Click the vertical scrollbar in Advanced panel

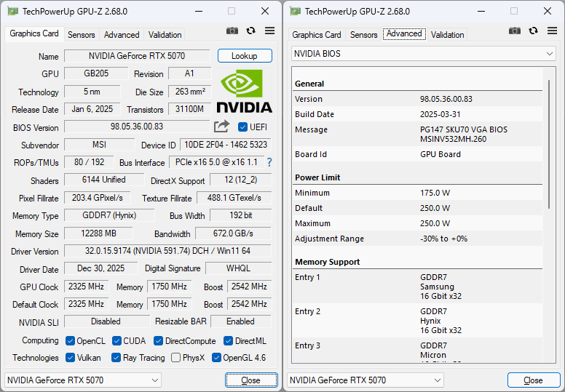click(x=549, y=144)
